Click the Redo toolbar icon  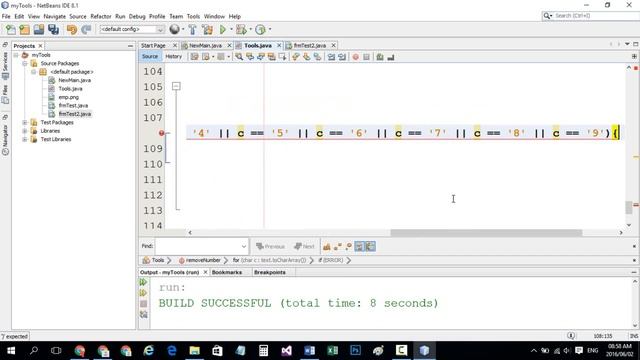click(x=86, y=29)
